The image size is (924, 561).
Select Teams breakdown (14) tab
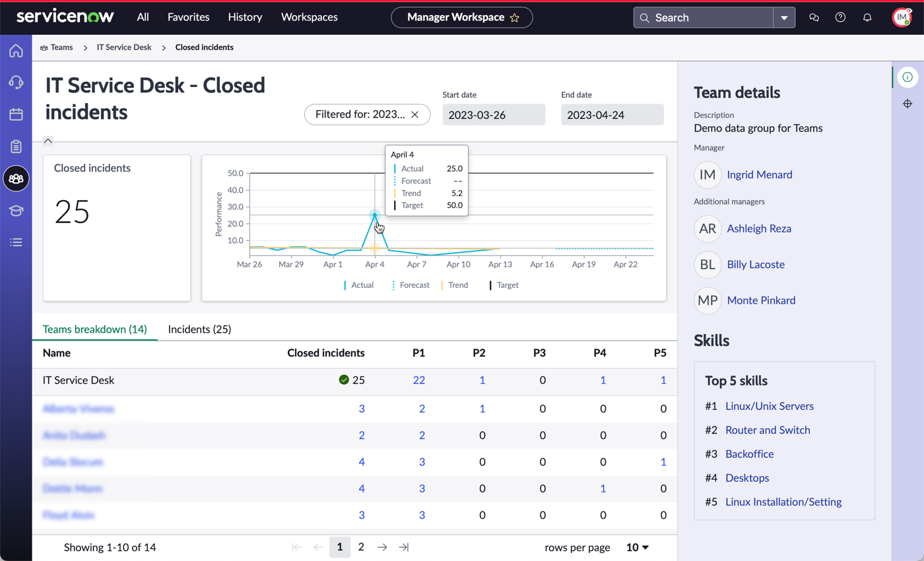tap(94, 329)
